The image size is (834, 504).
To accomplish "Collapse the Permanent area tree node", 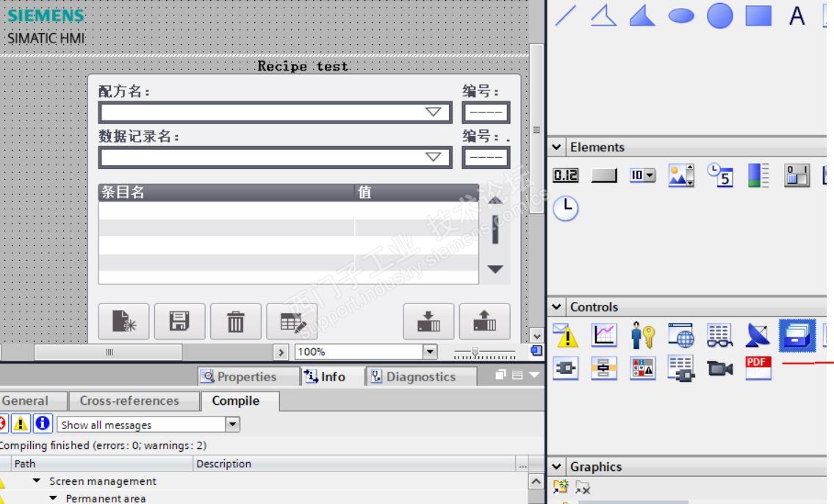I will [53, 498].
